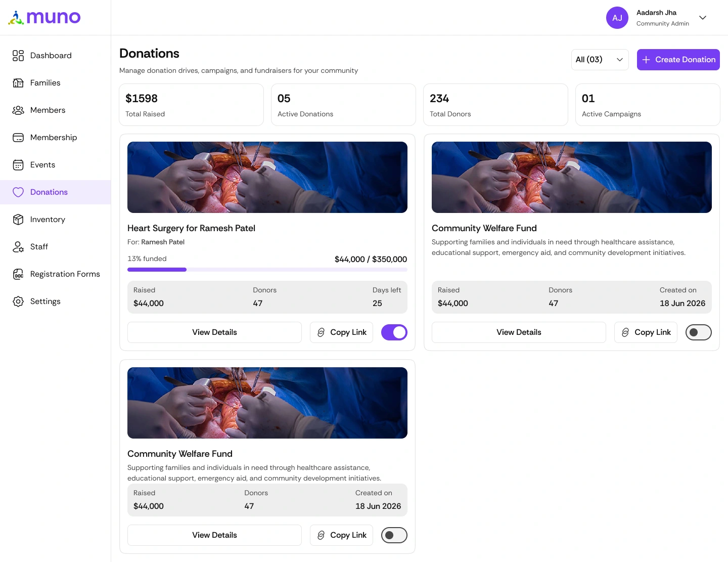Go to Settings in the sidebar

(56, 301)
